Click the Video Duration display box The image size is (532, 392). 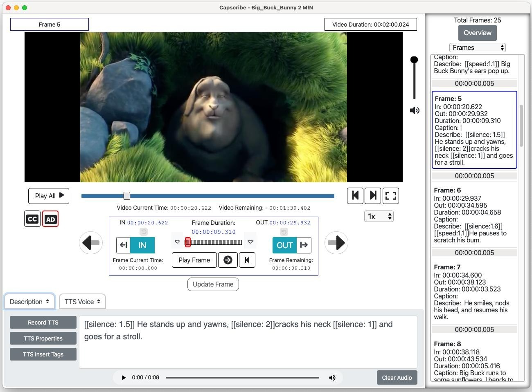point(371,25)
